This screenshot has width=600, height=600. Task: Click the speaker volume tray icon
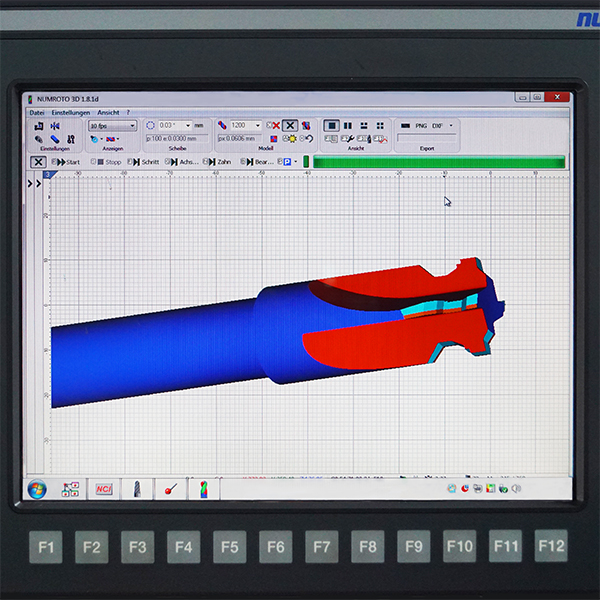(516, 489)
